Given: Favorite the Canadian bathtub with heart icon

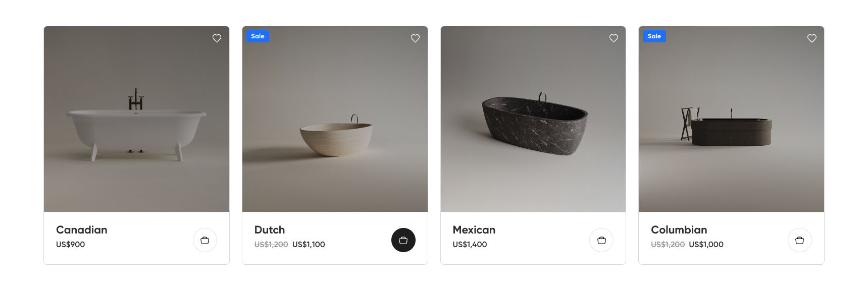Looking at the screenshot, I should (x=217, y=38).
